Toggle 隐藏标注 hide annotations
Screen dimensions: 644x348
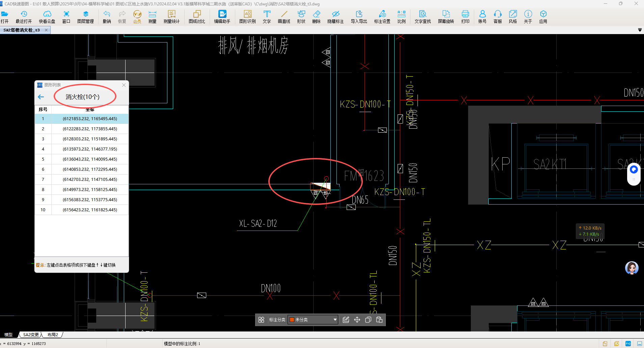coord(336,17)
